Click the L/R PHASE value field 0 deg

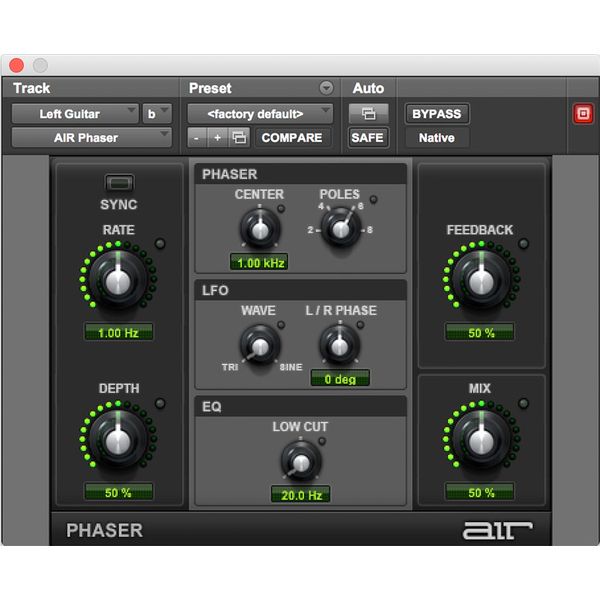point(340,378)
